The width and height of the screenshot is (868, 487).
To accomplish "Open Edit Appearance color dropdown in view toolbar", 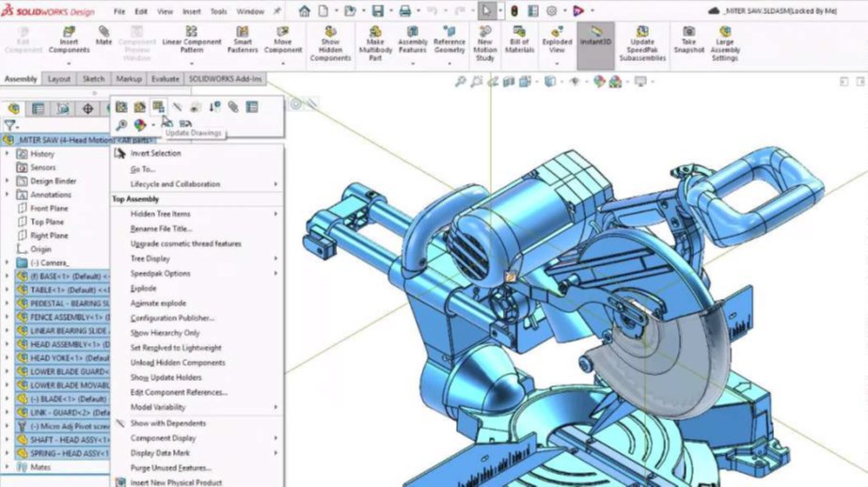I will (600, 82).
